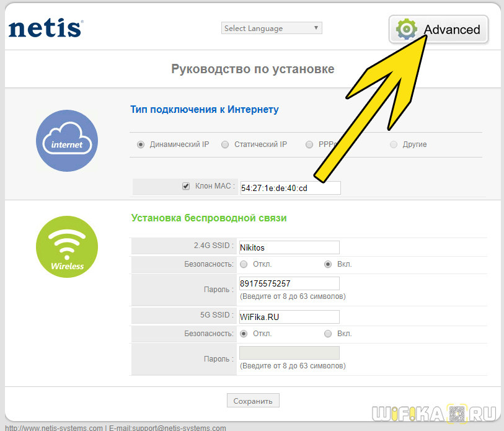Select the Другие connection option

[394, 144]
